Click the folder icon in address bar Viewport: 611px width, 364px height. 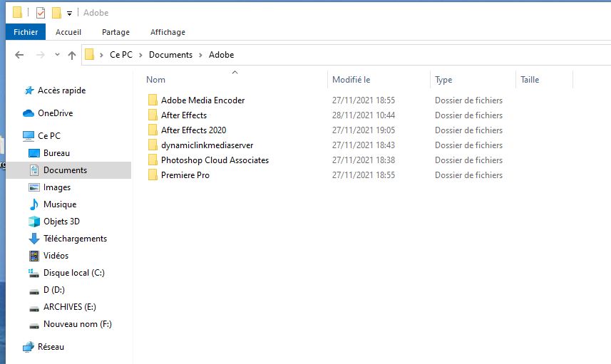tap(90, 55)
